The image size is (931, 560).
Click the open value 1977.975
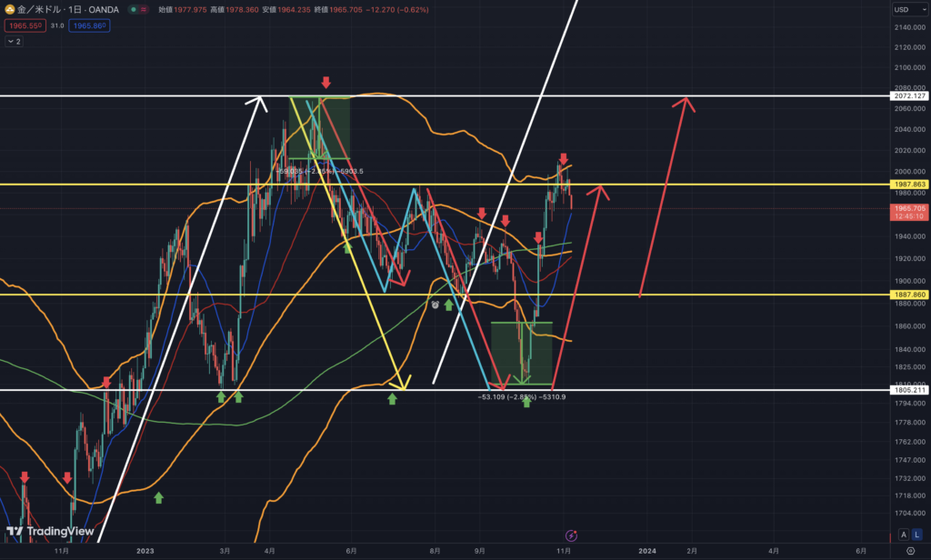click(x=190, y=9)
